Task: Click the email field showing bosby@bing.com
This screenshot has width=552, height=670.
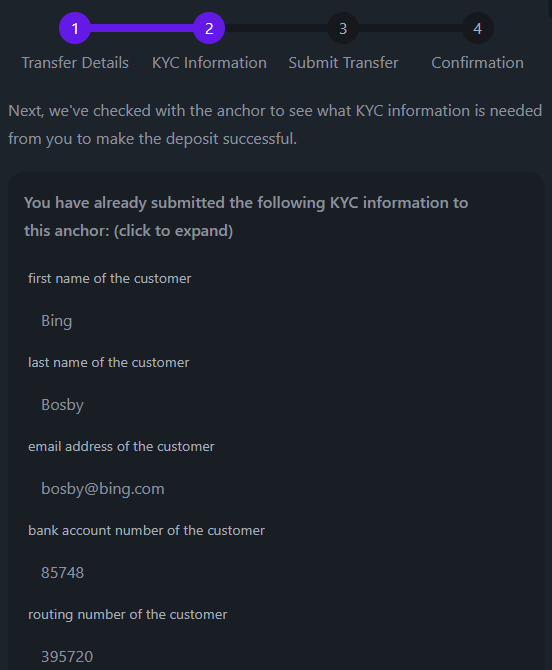Action: pos(276,489)
